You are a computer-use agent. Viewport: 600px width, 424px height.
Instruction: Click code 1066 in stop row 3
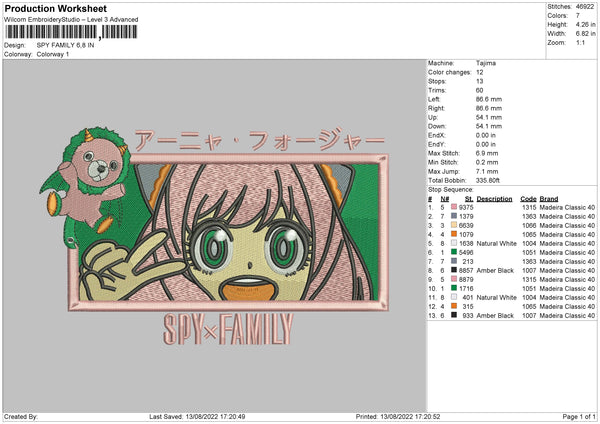pyautogui.click(x=529, y=225)
